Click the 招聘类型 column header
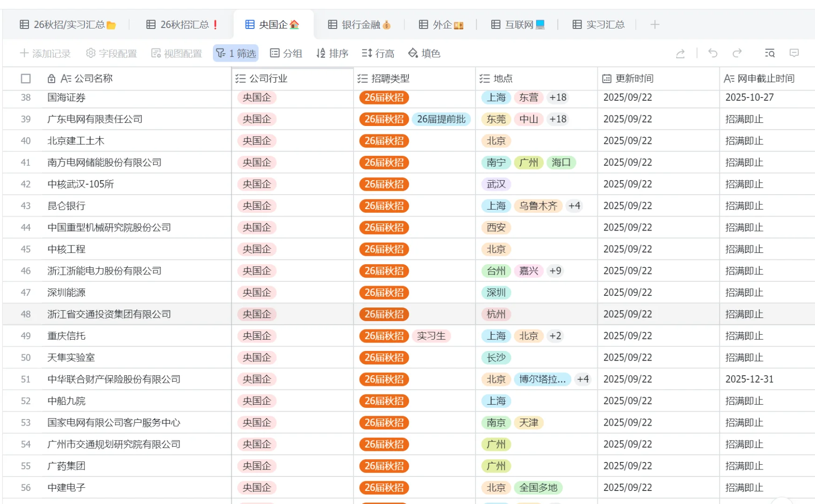This screenshot has width=815, height=504. [415, 79]
